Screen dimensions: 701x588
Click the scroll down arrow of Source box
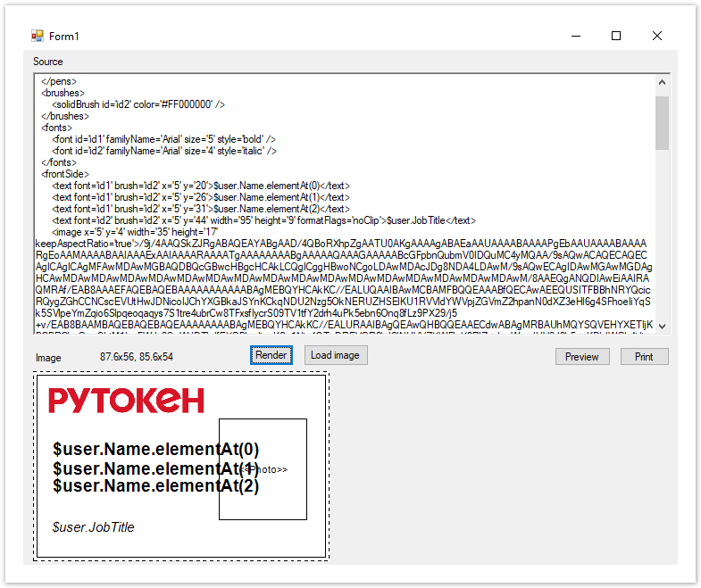pyautogui.click(x=662, y=327)
